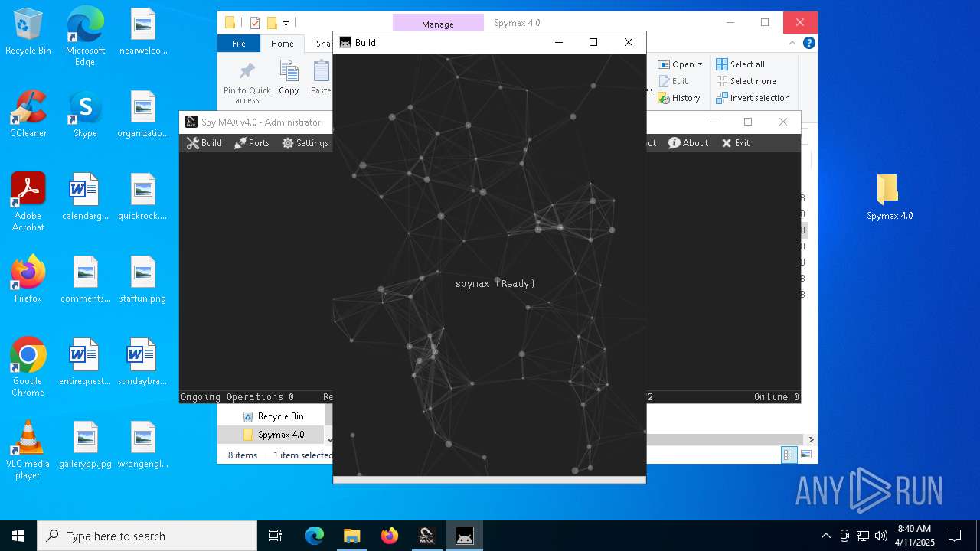Screen dimensions: 980x551
Task: Click the Spy MAX title bar icon
Action: [191, 122]
